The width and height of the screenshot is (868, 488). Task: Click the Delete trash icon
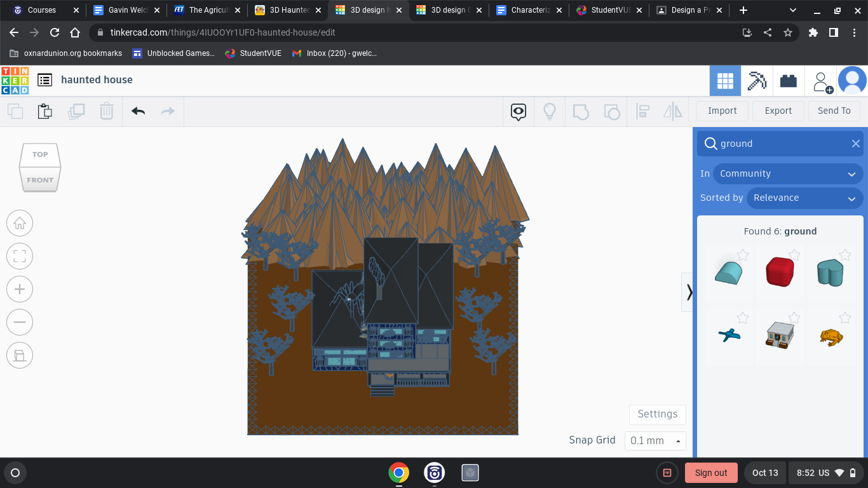click(106, 111)
